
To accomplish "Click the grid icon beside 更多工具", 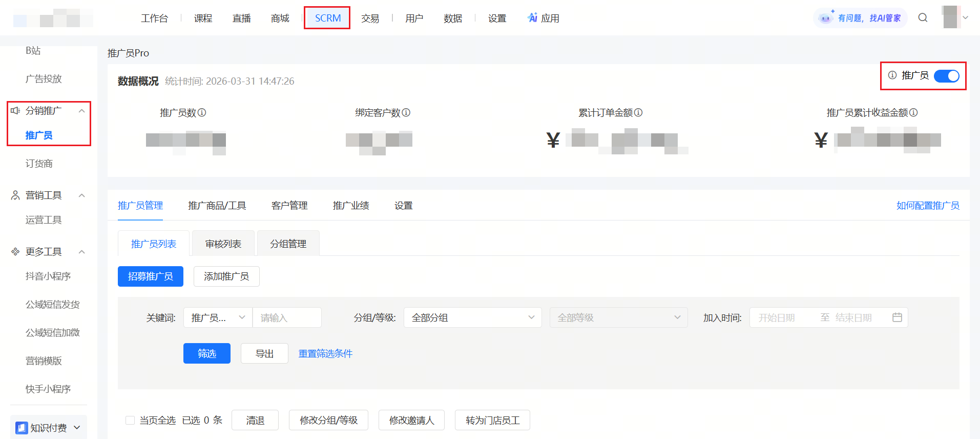I will pyautogui.click(x=15, y=252).
